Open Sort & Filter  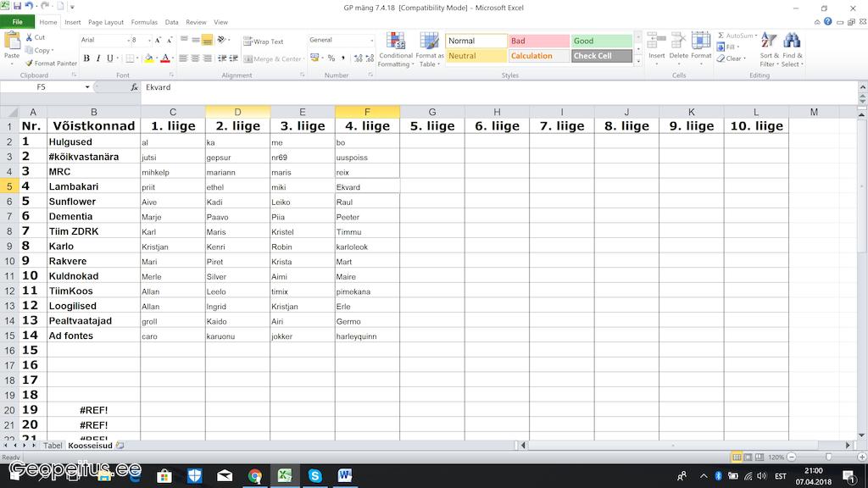769,50
